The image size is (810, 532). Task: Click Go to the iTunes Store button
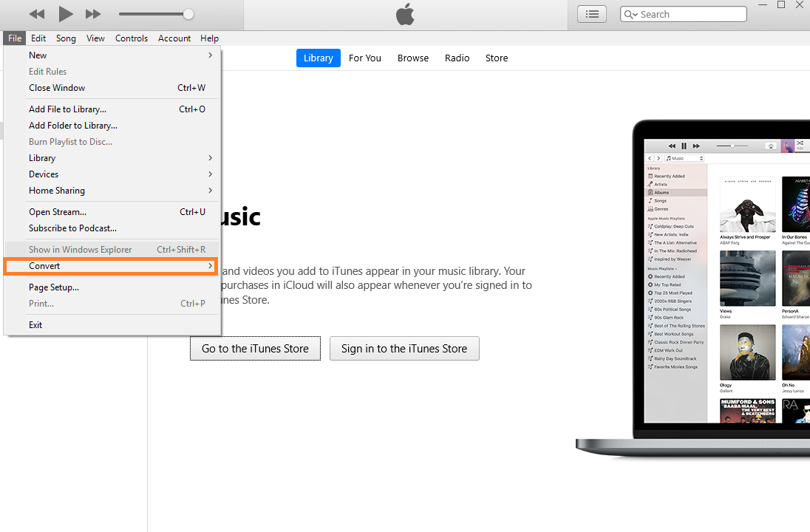[x=255, y=349]
